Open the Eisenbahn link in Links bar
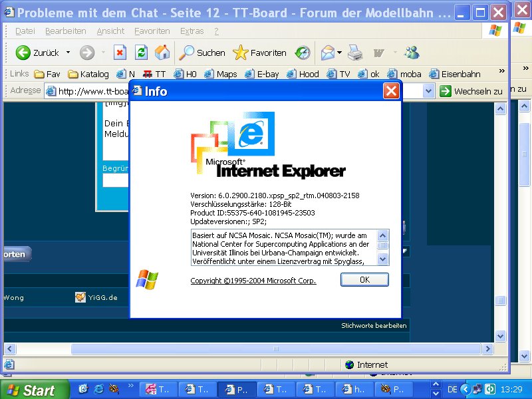This screenshot has height=399, width=532. click(455, 74)
